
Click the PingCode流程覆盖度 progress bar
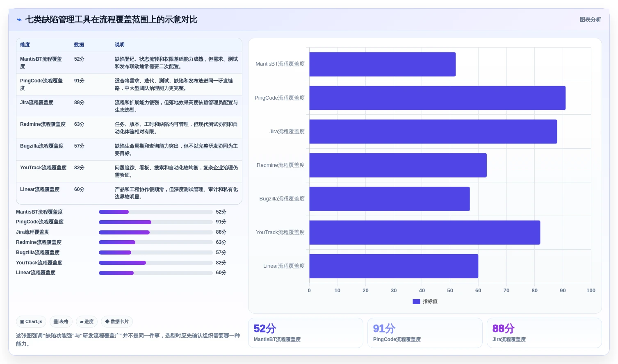click(x=156, y=222)
